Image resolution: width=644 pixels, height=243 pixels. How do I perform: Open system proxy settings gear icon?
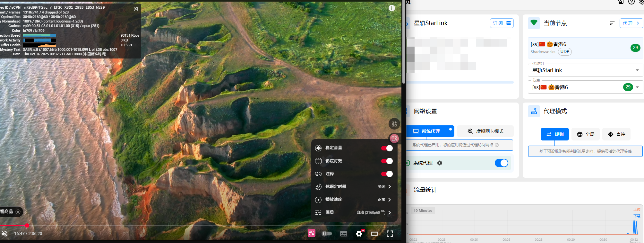(x=440, y=163)
